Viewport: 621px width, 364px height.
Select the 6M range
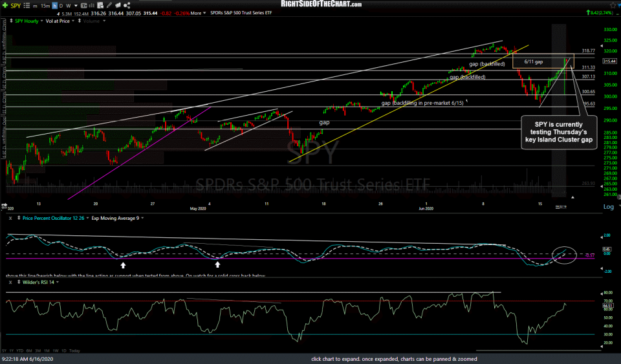click(x=29, y=350)
